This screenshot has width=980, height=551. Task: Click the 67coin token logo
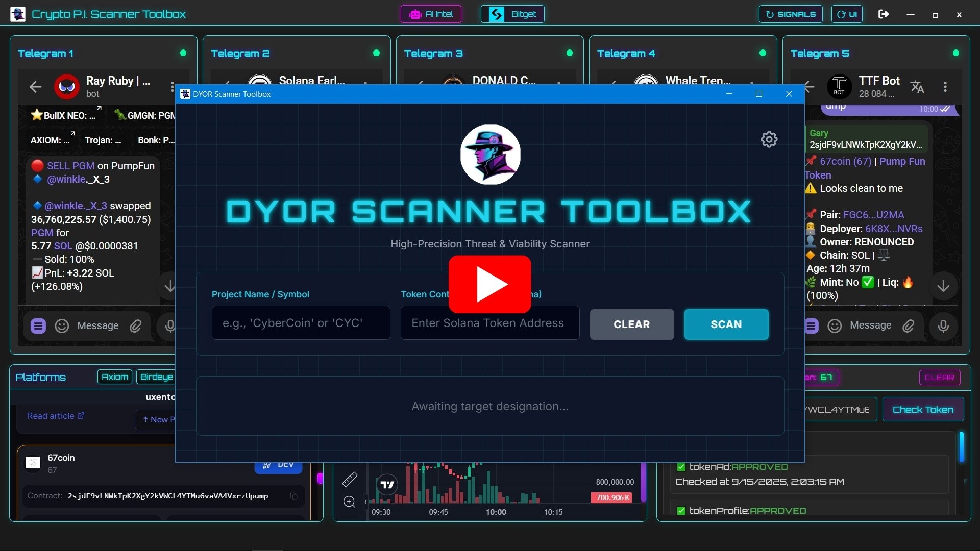click(33, 463)
